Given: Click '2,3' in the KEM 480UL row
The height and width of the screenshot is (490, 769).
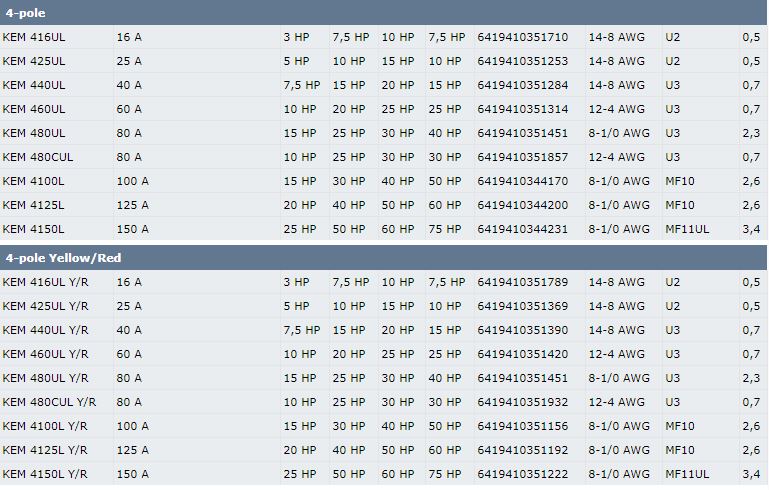Looking at the screenshot, I should (x=751, y=133).
